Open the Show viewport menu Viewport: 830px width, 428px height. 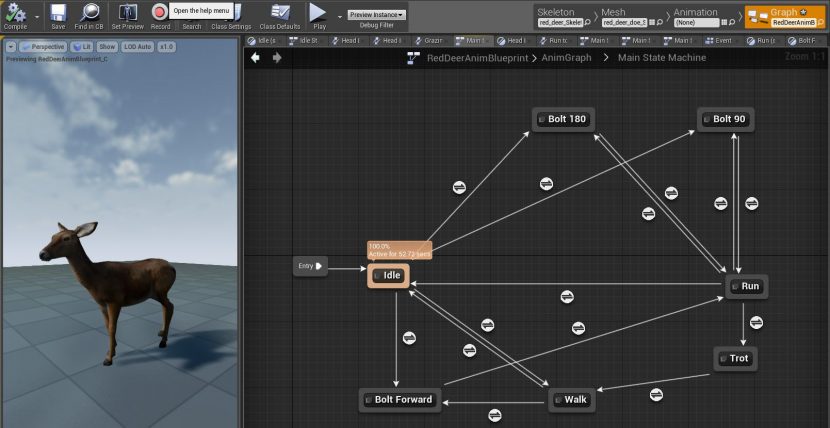click(x=107, y=47)
